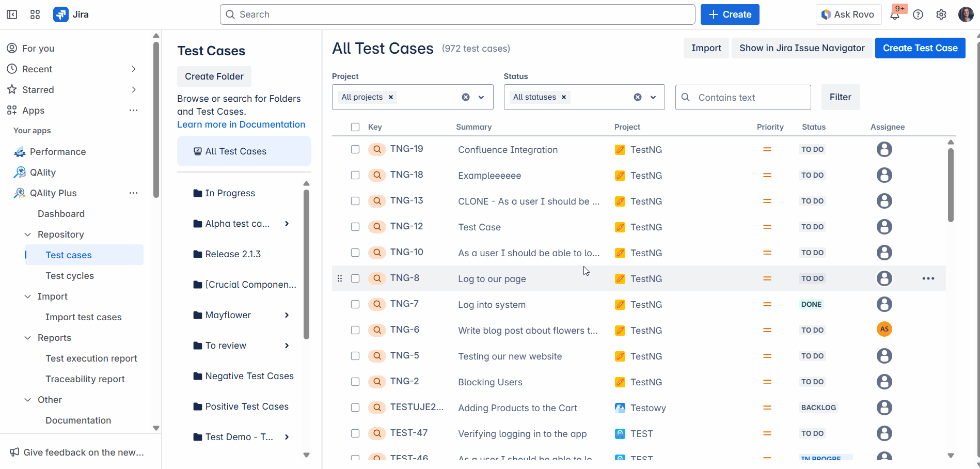Viewport: 980px width, 469px height.
Task: Open the settings gear icon
Action: tap(941, 14)
